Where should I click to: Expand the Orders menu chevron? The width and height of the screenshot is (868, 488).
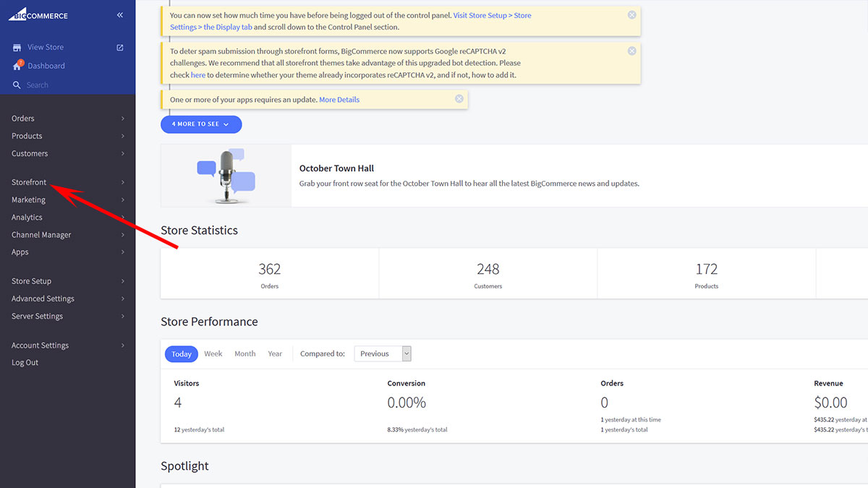pyautogui.click(x=123, y=119)
